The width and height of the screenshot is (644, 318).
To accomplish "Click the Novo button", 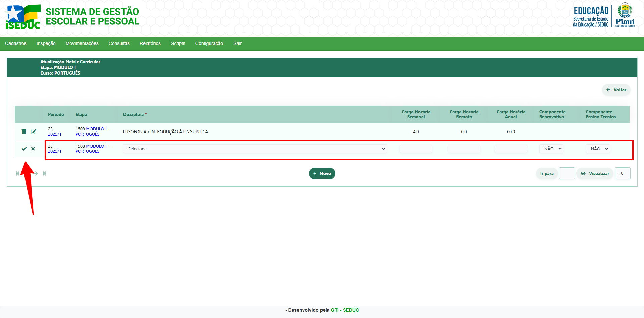I will [322, 173].
